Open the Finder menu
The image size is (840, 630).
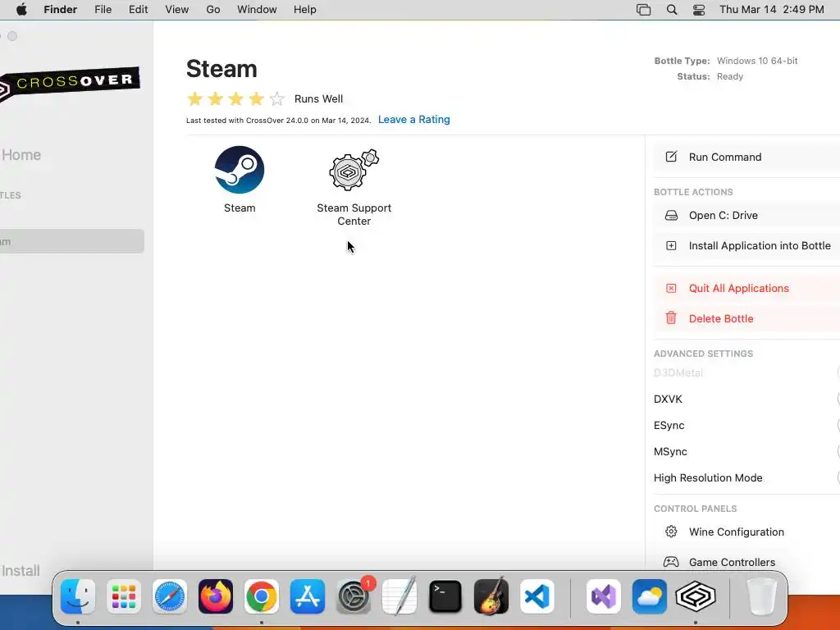[x=61, y=10]
